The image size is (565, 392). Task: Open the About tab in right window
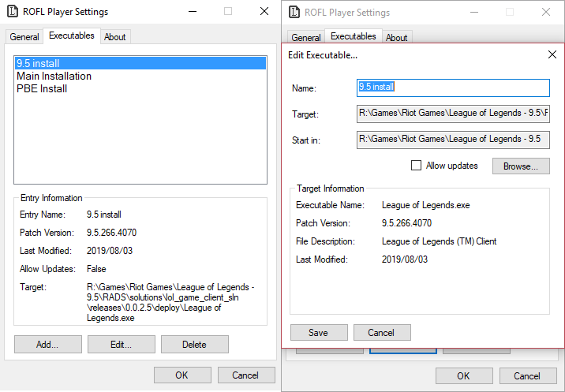[396, 38]
